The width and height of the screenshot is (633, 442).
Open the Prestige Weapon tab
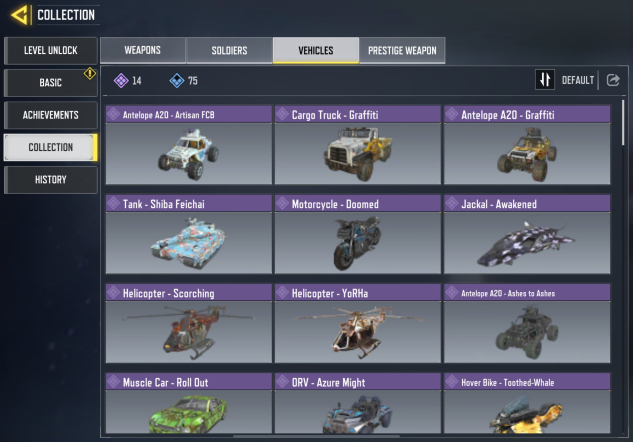point(402,50)
